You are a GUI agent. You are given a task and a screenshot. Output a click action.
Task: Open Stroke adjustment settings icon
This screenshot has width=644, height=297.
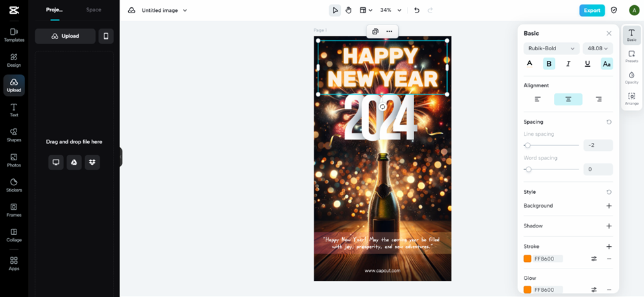click(x=594, y=259)
